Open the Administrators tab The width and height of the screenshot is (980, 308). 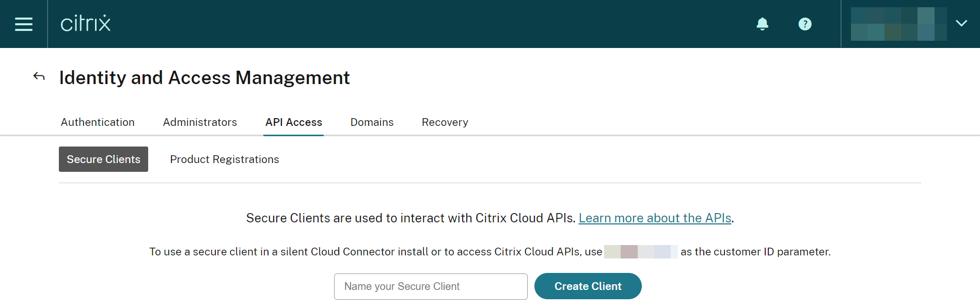200,122
